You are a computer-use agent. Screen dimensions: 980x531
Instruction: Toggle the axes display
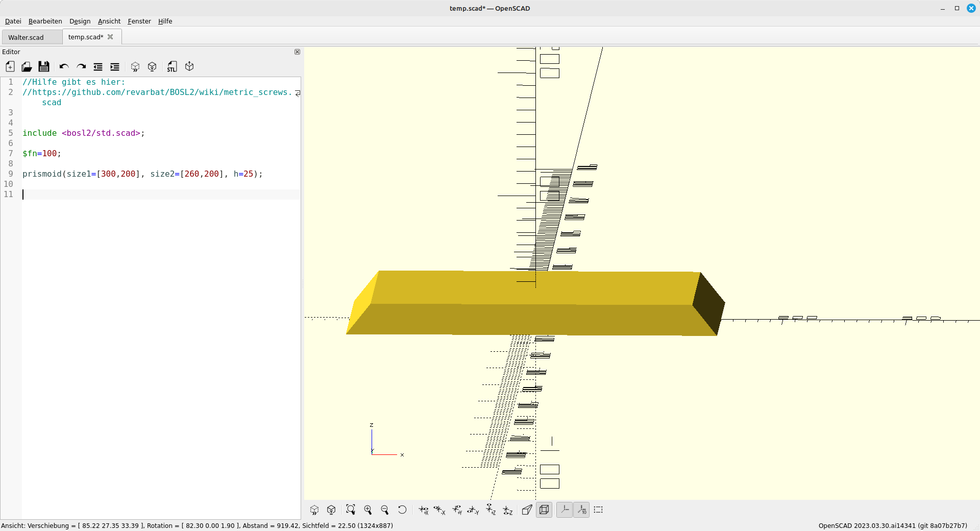tap(565, 510)
